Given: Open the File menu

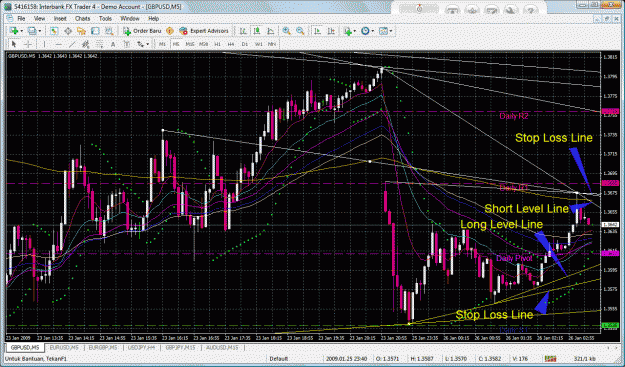Looking at the screenshot, I should pyautogui.click(x=21, y=18).
